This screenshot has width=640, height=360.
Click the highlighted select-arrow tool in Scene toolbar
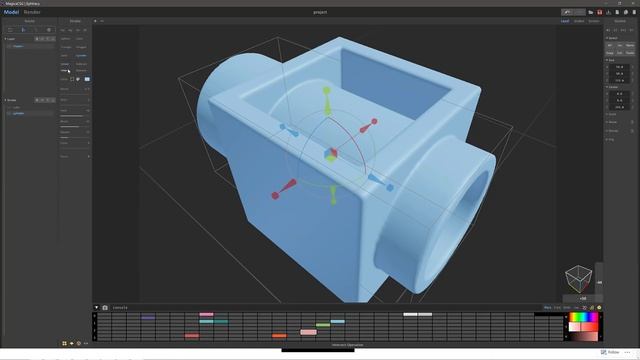click(23, 30)
